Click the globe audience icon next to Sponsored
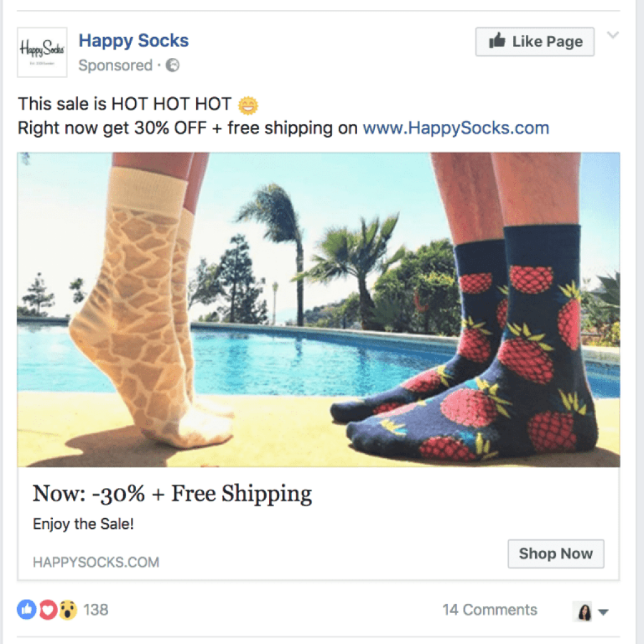This screenshot has height=644, width=644. 171,65
